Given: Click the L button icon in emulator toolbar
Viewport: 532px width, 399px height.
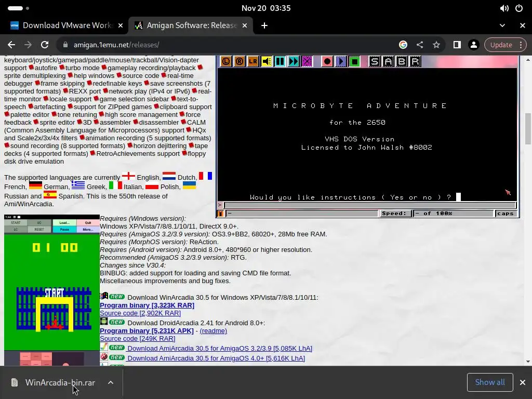Looking at the screenshot, I should (x=226, y=61).
